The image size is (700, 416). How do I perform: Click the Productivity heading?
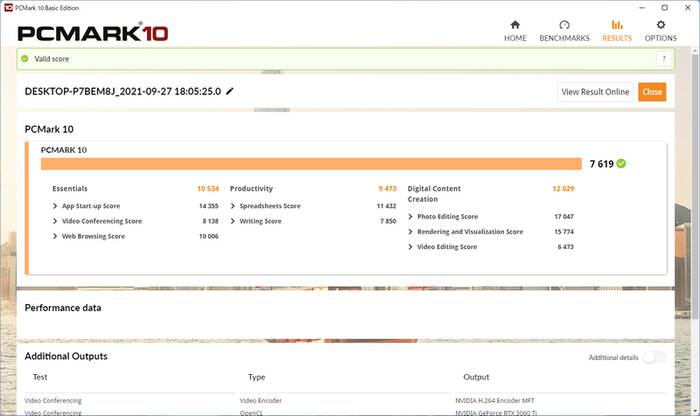coord(251,188)
